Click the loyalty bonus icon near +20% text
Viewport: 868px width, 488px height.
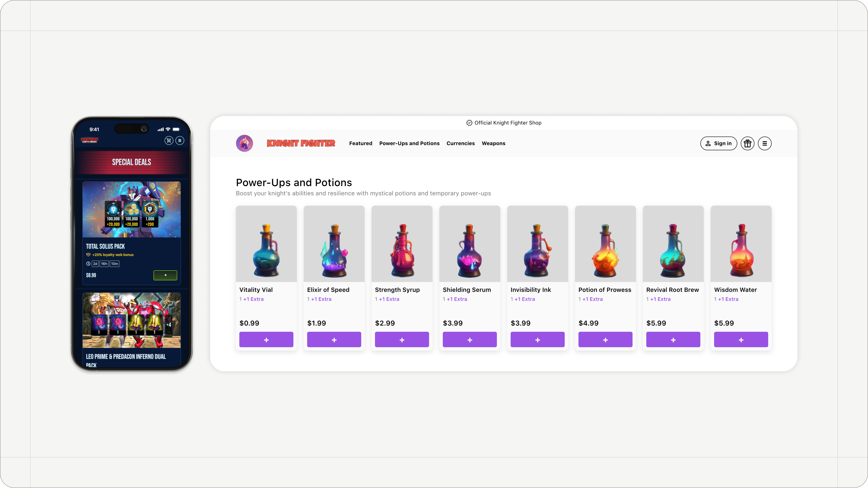pos(88,255)
